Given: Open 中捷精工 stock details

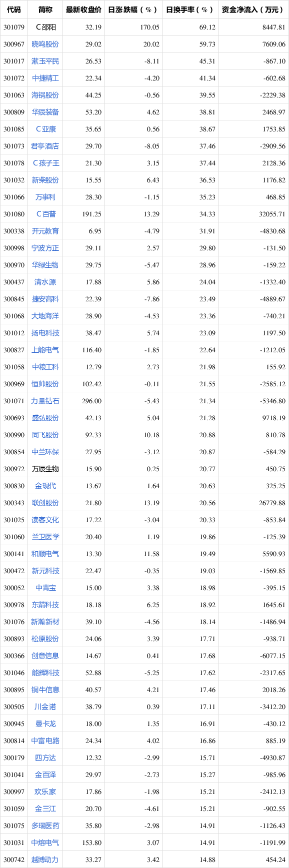Looking at the screenshot, I should pyautogui.click(x=45, y=78).
